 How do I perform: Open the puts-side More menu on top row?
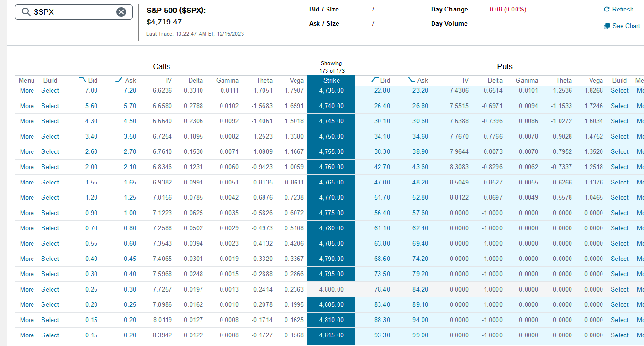(640, 90)
